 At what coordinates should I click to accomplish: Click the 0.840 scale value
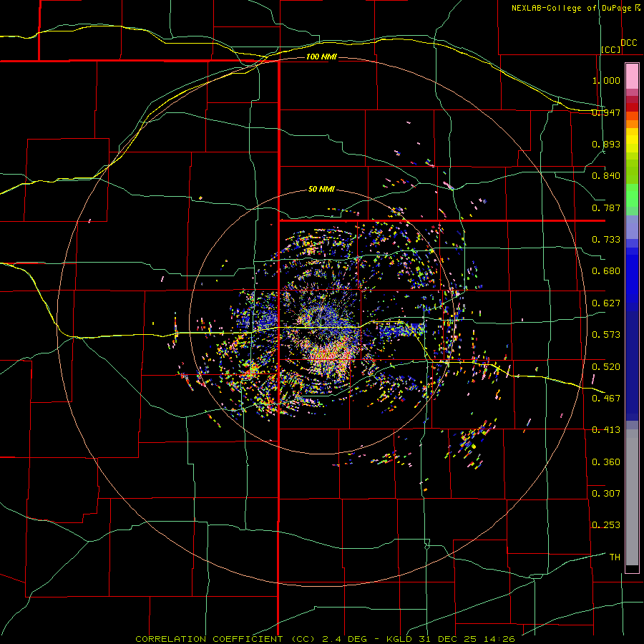606,176
